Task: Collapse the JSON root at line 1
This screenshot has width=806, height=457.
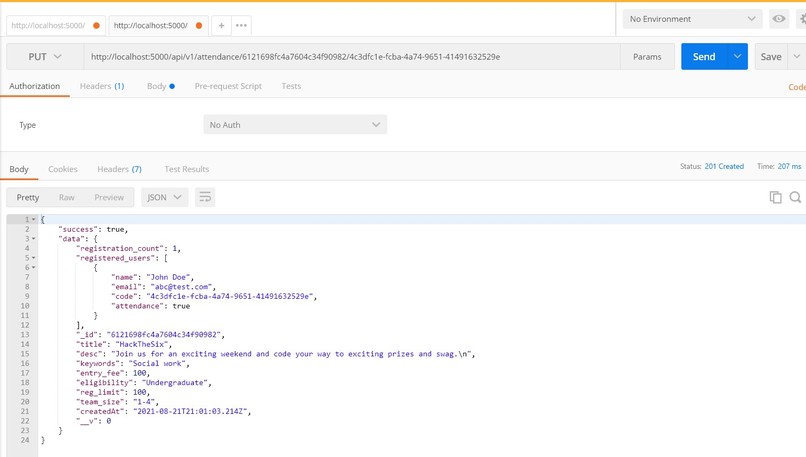Action: pos(34,220)
